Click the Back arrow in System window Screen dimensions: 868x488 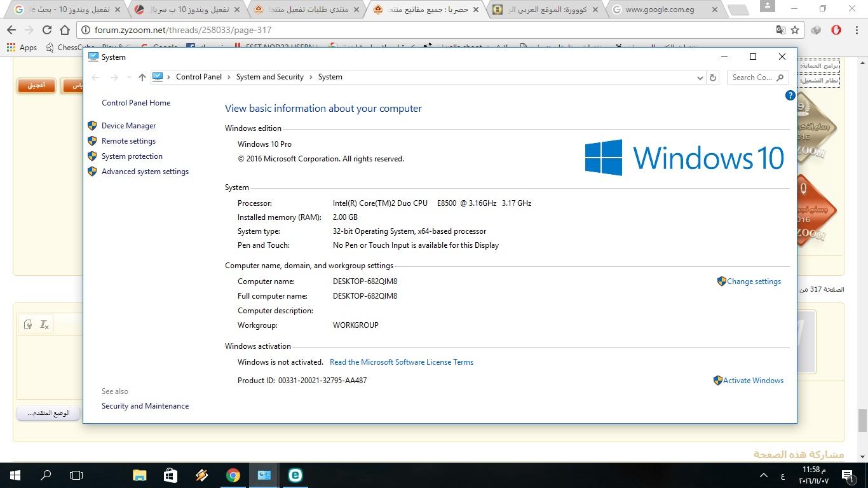(95, 78)
